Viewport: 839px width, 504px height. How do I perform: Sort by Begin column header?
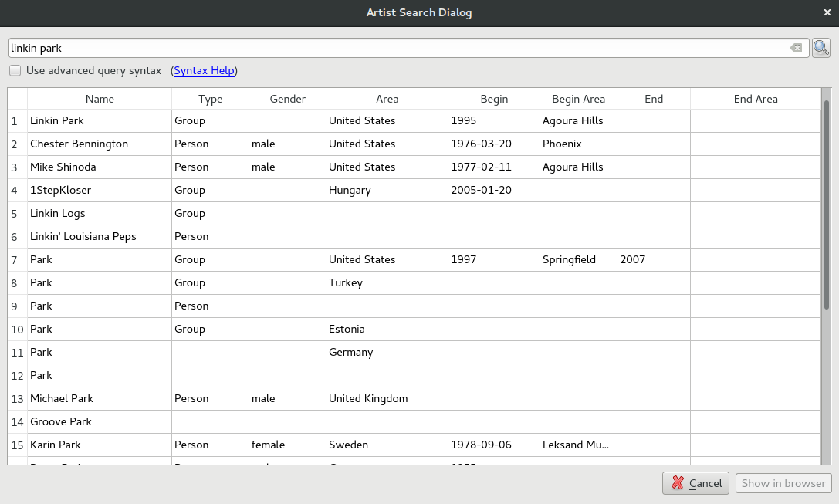coord(494,99)
